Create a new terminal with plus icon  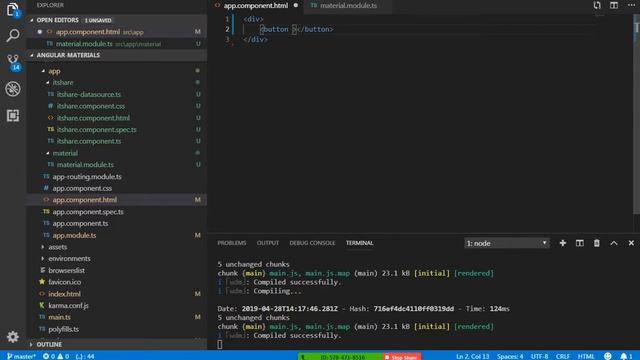562,243
